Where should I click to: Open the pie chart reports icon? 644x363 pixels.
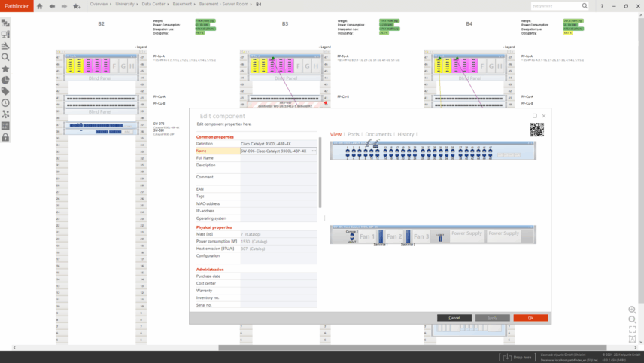coord(6,80)
